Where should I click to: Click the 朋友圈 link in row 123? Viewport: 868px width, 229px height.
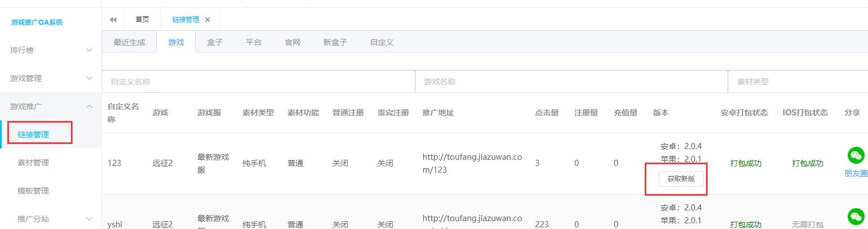coord(856,174)
